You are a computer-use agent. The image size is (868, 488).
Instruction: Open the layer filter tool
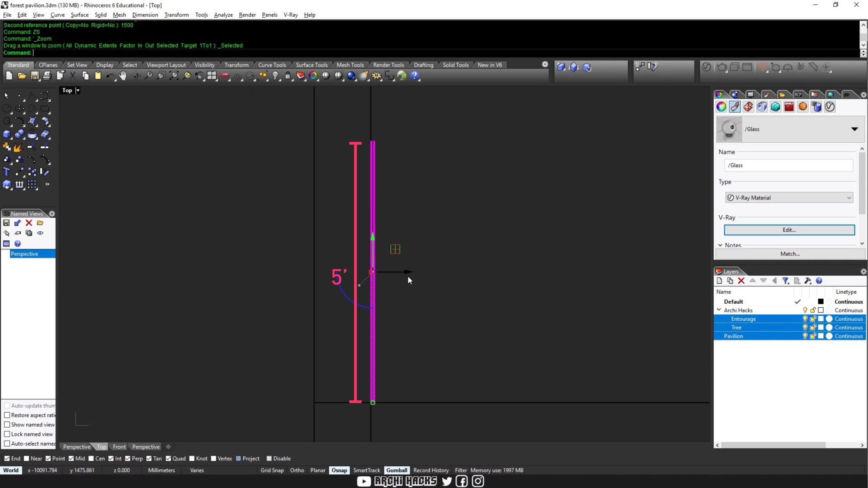786,281
